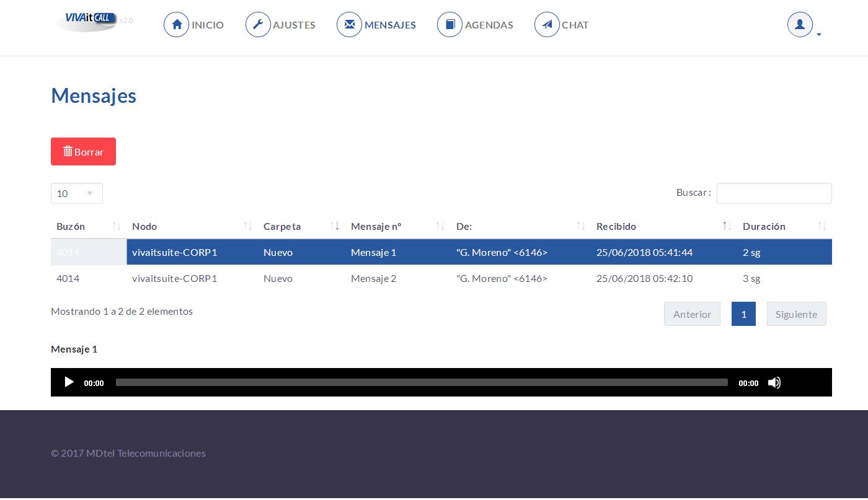Open the rows-per-page dropdown showing 10
The width and height of the screenshot is (868, 500).
click(x=77, y=193)
